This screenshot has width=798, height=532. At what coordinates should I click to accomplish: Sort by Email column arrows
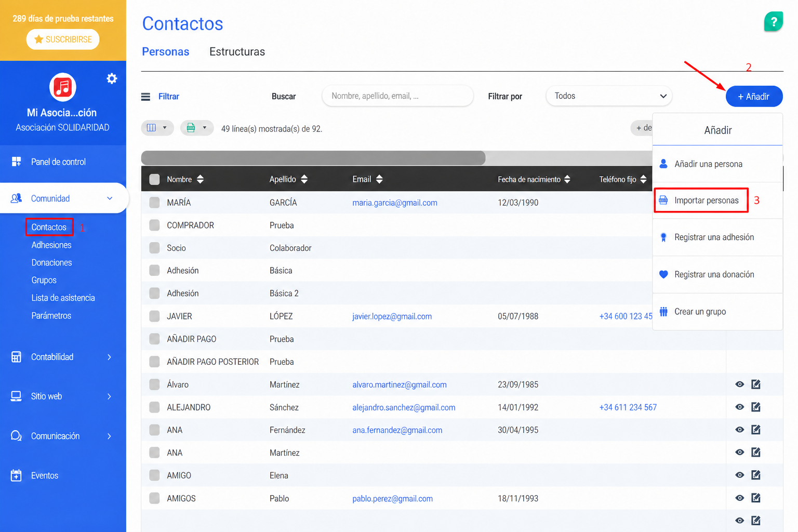[379, 179]
